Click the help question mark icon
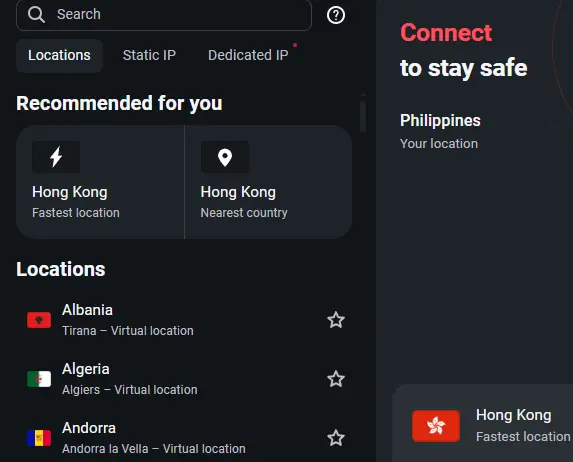 click(x=335, y=15)
